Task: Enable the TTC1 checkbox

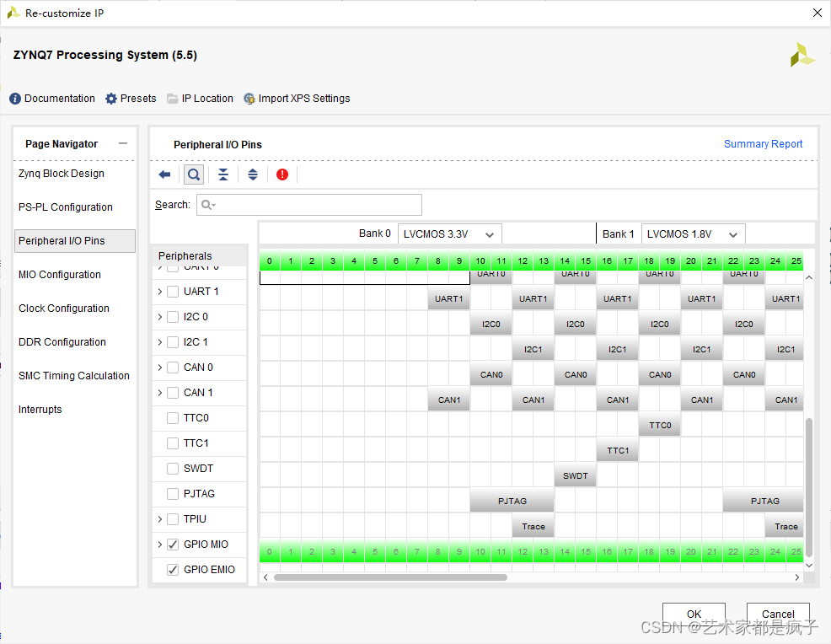Action: click(x=173, y=443)
